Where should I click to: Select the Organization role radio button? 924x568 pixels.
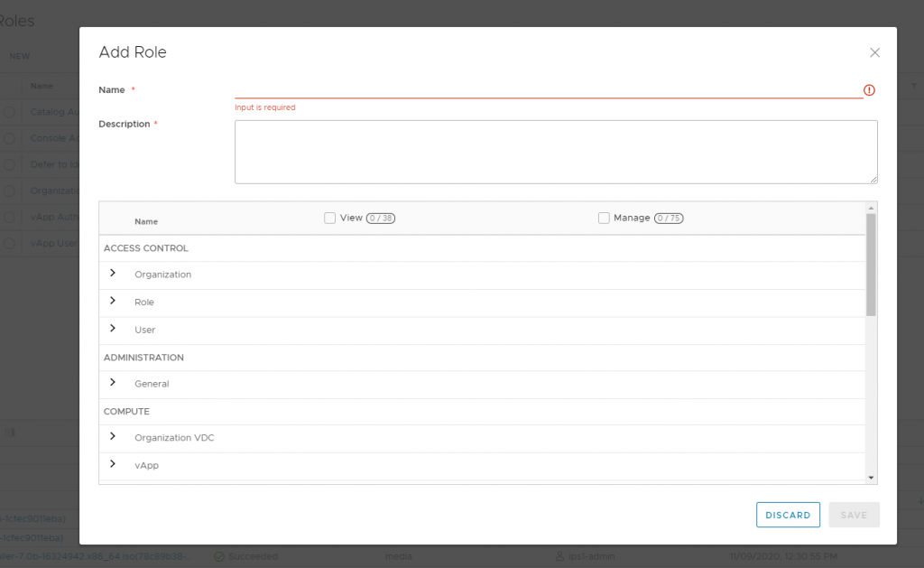click(9, 191)
